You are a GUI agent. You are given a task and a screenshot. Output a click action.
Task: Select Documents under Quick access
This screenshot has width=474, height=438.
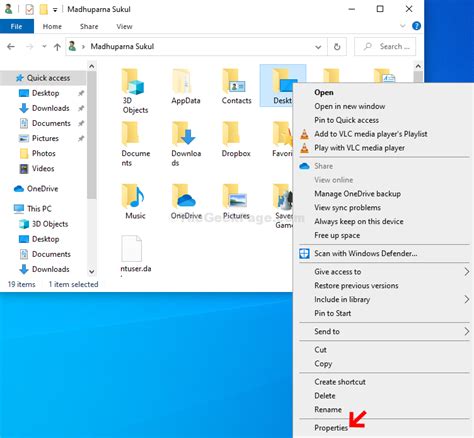pos(51,123)
